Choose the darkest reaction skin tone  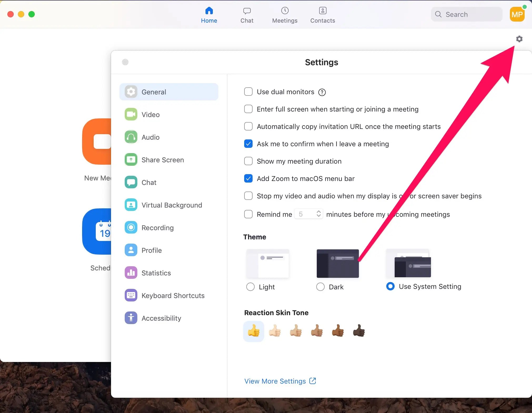[359, 331]
